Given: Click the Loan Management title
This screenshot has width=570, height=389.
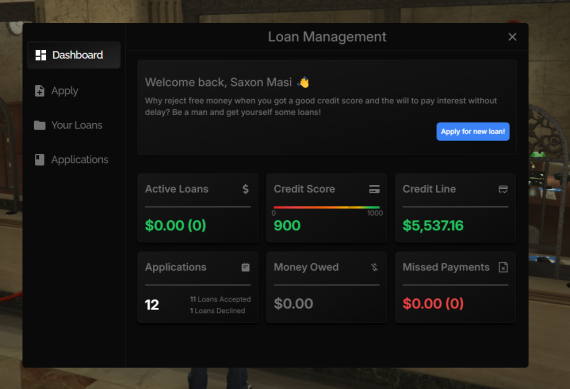Looking at the screenshot, I should (327, 37).
